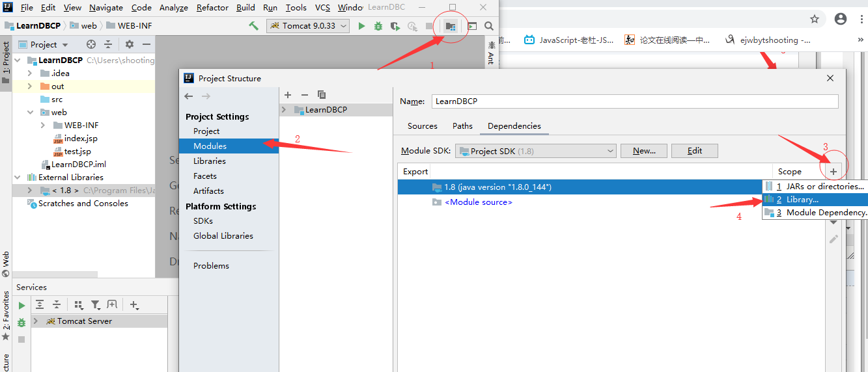The image size is (868, 372).
Task: Expand all services in Services panel
Action: (40, 304)
